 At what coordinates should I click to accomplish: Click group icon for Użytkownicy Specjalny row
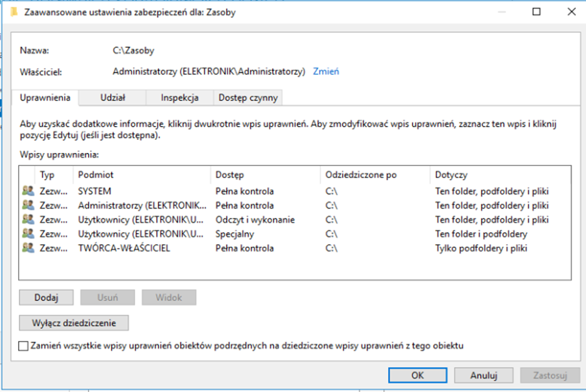coord(27,234)
